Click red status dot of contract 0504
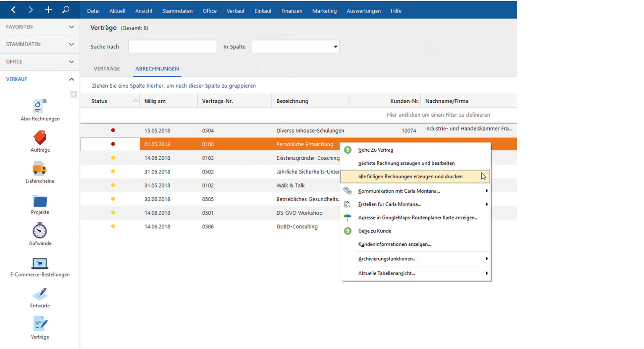This screenshot has height=349, width=644. (113, 130)
